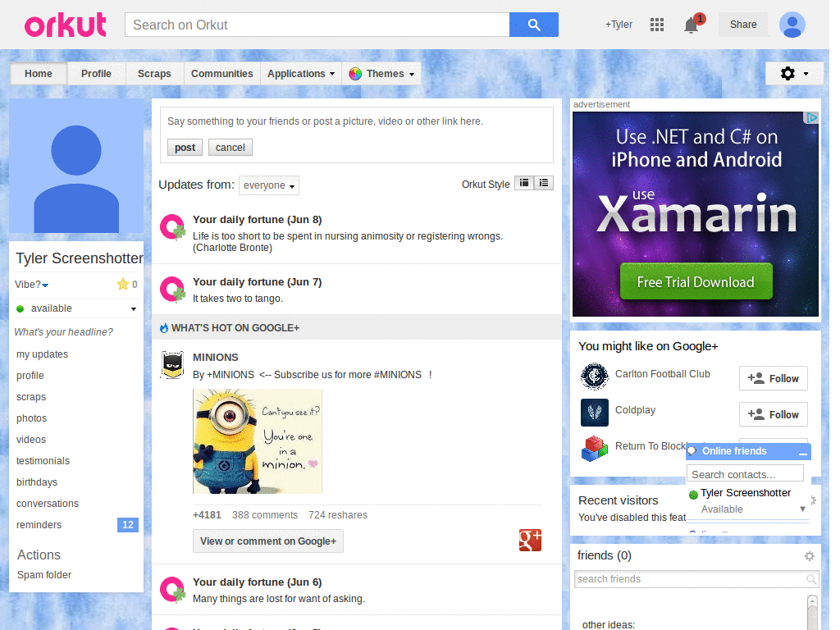Open the Communities tab
Image resolution: width=840 pixels, height=630 pixels.
[x=221, y=73]
